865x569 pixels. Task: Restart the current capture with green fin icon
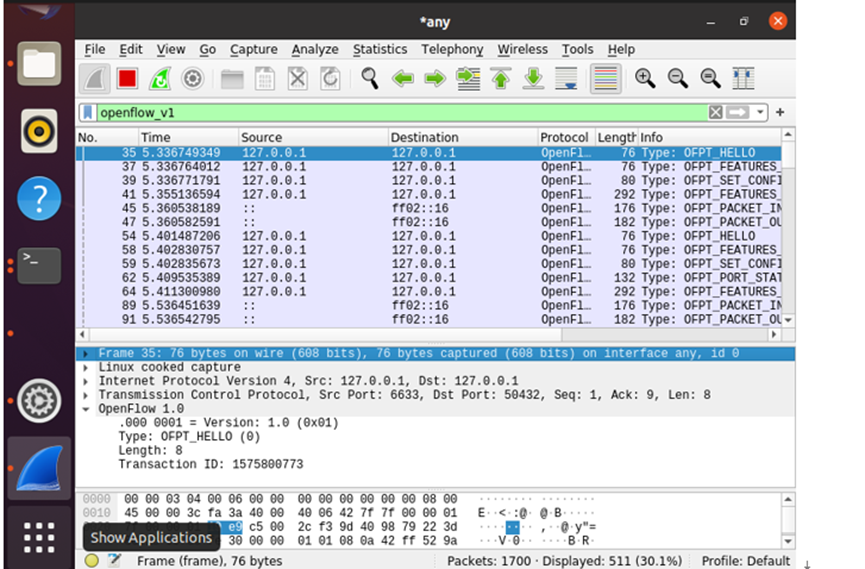tap(160, 78)
